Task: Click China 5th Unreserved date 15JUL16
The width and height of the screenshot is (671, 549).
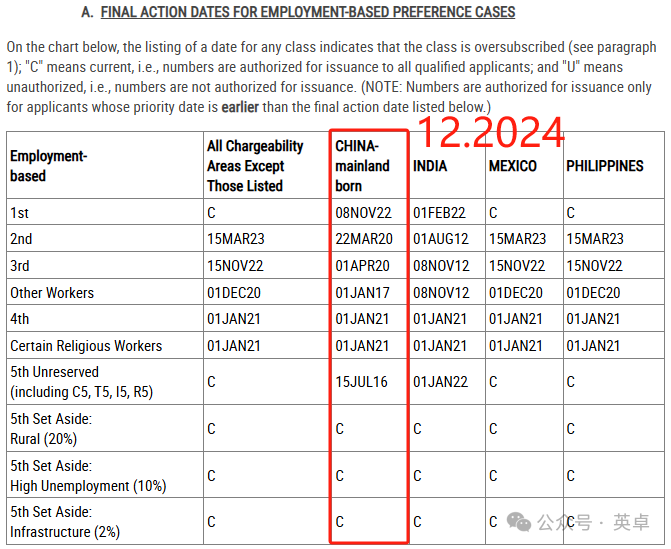Action: (361, 382)
